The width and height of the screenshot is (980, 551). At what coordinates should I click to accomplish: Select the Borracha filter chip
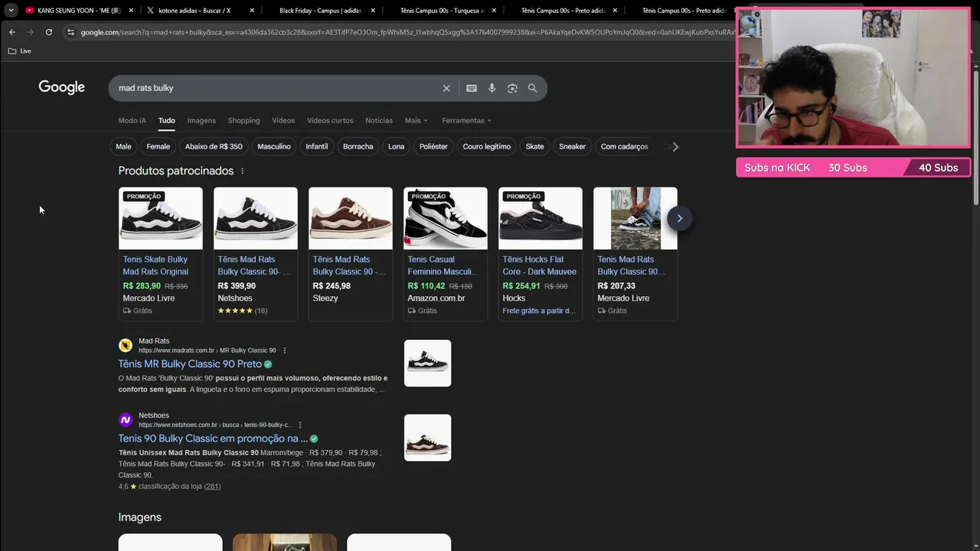[358, 146]
